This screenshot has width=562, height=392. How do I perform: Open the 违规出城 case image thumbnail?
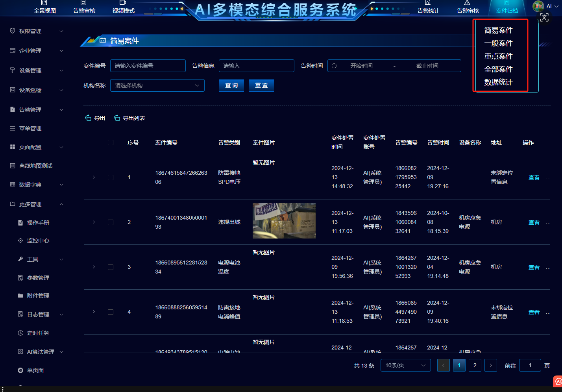click(284, 221)
